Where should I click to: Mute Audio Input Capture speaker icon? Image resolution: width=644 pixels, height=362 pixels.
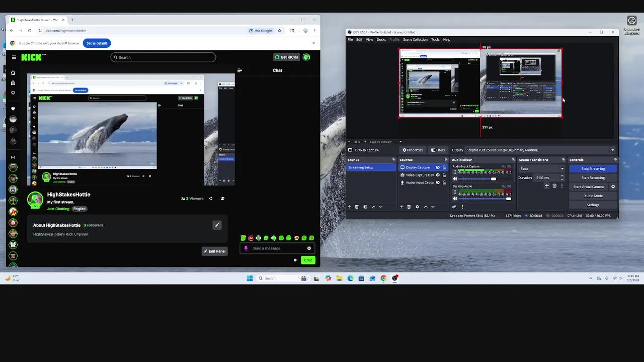pyautogui.click(x=455, y=179)
